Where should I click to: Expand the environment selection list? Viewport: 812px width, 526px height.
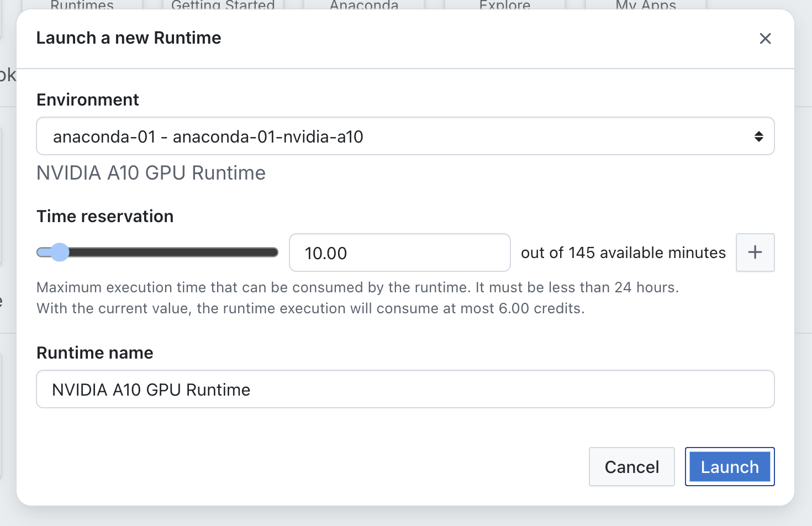pyautogui.click(x=405, y=136)
